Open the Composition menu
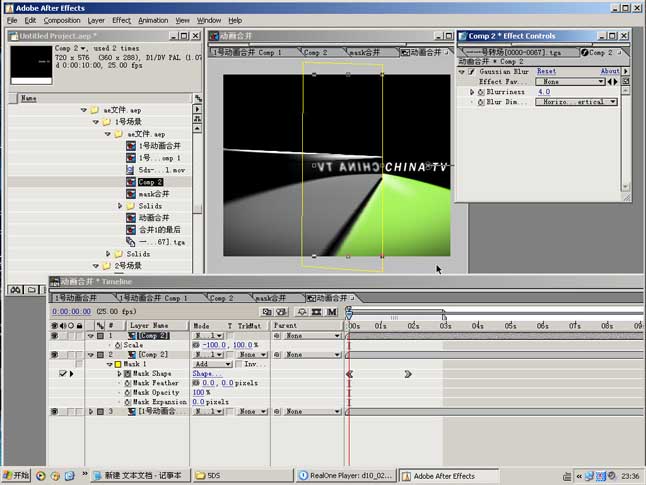Screen dimensions: 646x485 click(62, 20)
